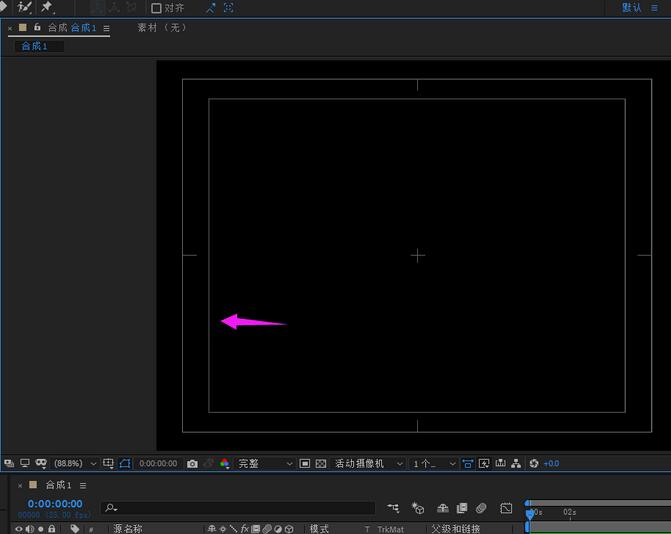The height and width of the screenshot is (534, 671).
Task: Click the 0:00:00:00 timeline timecode
Action: point(55,504)
